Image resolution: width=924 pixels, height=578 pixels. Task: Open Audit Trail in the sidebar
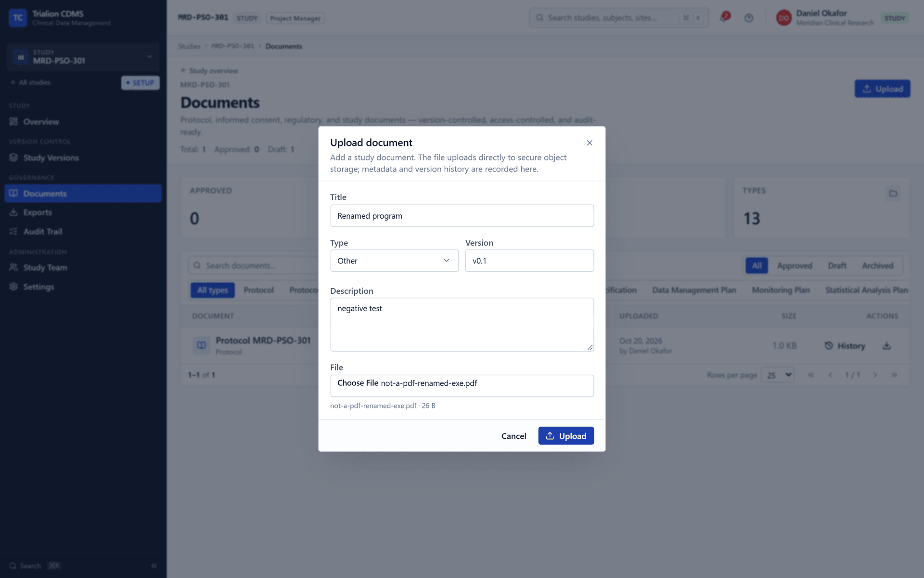[x=83, y=232]
